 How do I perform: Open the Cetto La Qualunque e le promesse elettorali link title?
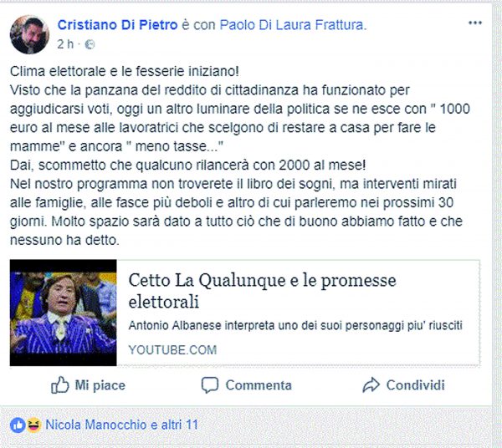262,291
